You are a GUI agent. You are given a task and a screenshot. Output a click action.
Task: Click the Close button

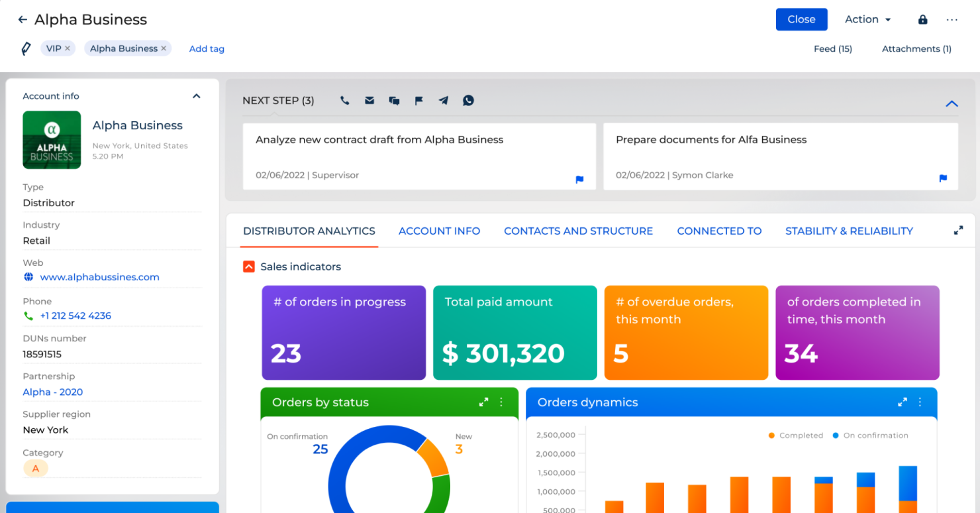click(x=801, y=19)
